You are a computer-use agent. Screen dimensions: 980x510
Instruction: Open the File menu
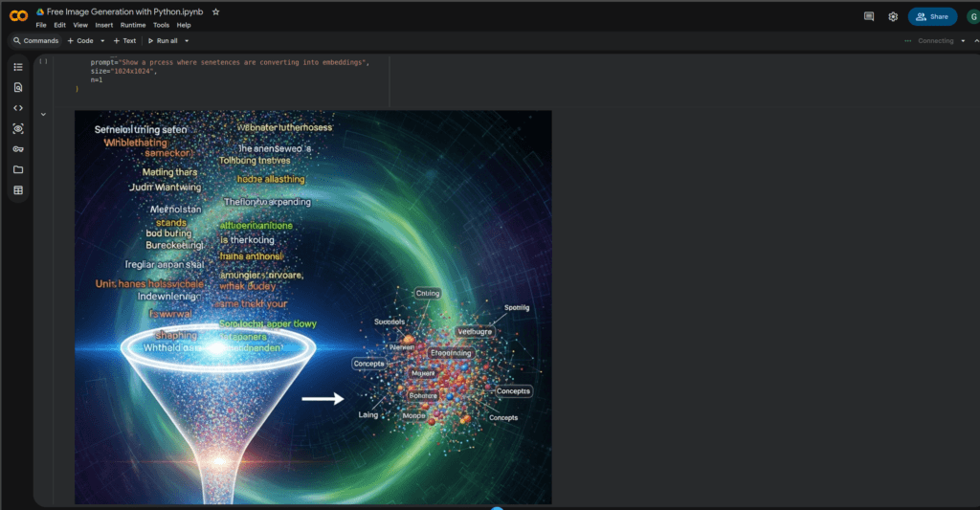pyautogui.click(x=41, y=25)
